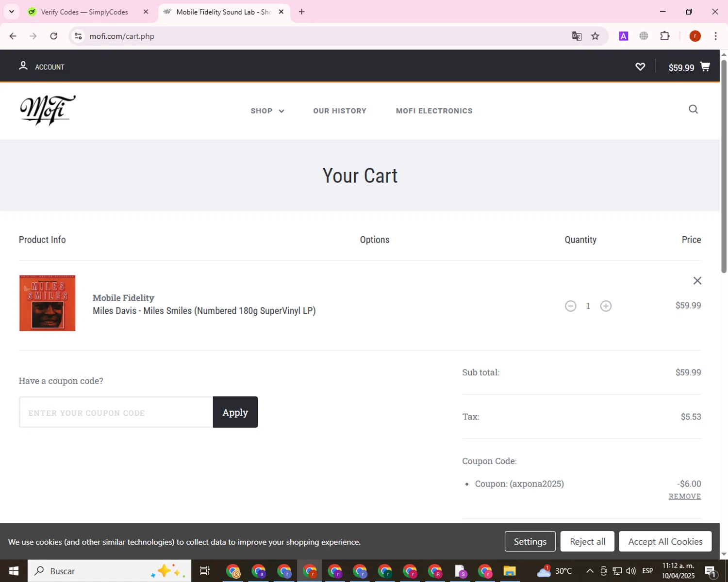The height and width of the screenshot is (582, 728).
Task: Open the wishlist heart icon
Action: (x=640, y=67)
